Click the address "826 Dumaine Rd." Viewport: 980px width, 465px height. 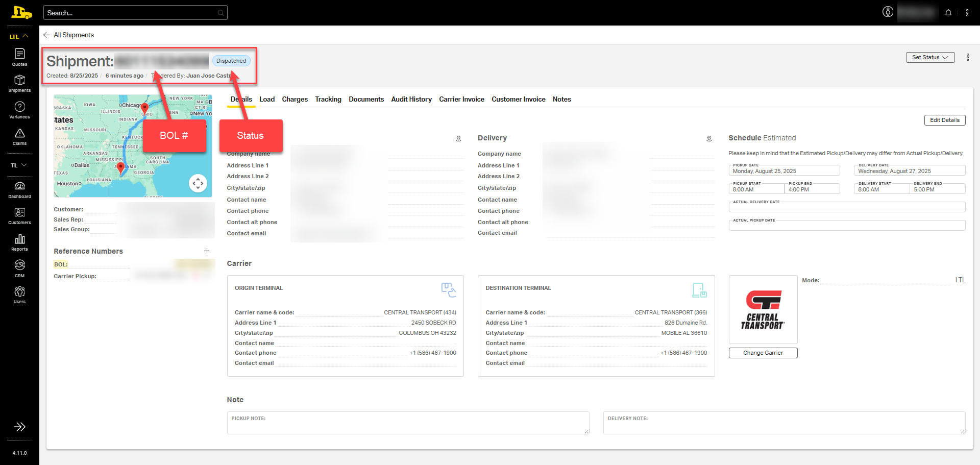coord(686,323)
